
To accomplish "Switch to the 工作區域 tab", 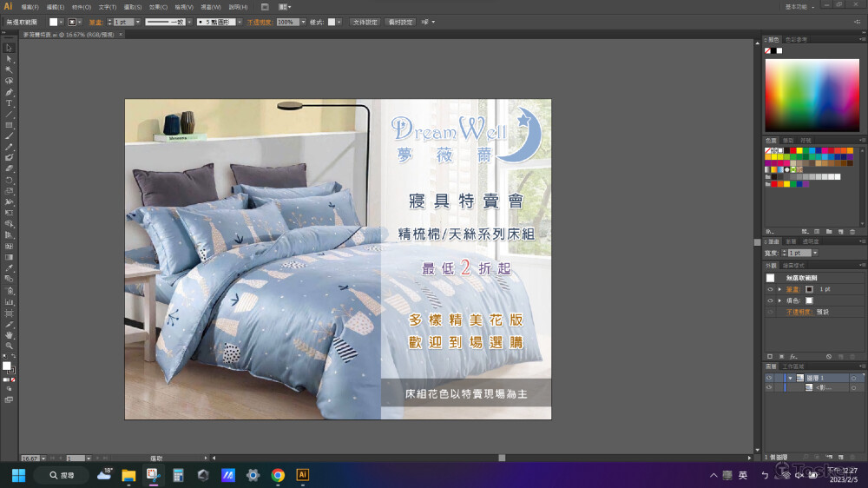I will pos(795,367).
